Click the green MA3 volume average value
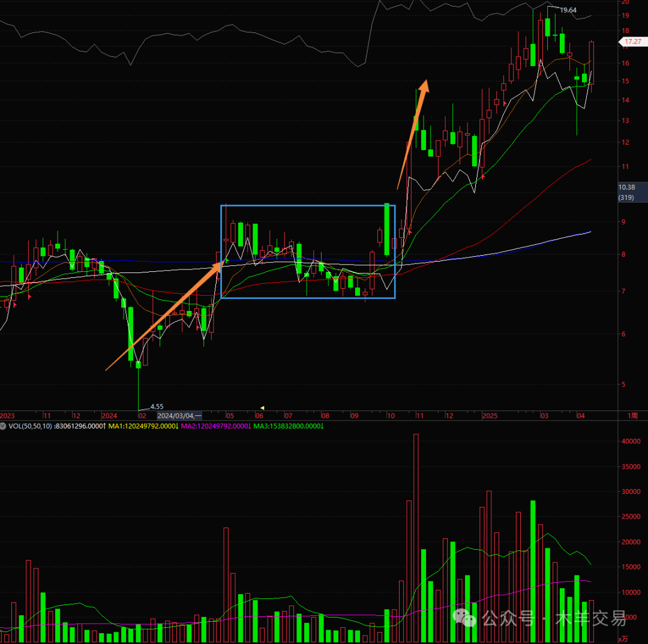 (x=289, y=426)
